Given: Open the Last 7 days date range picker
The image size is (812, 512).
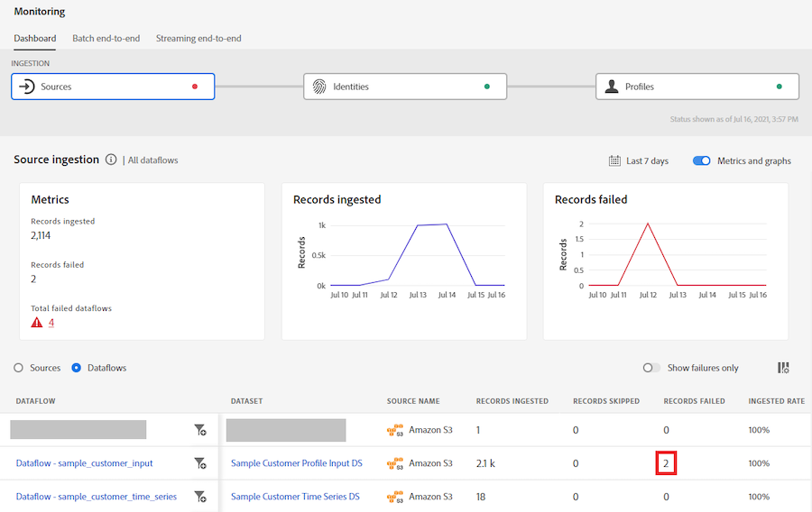Looking at the screenshot, I should coord(639,160).
